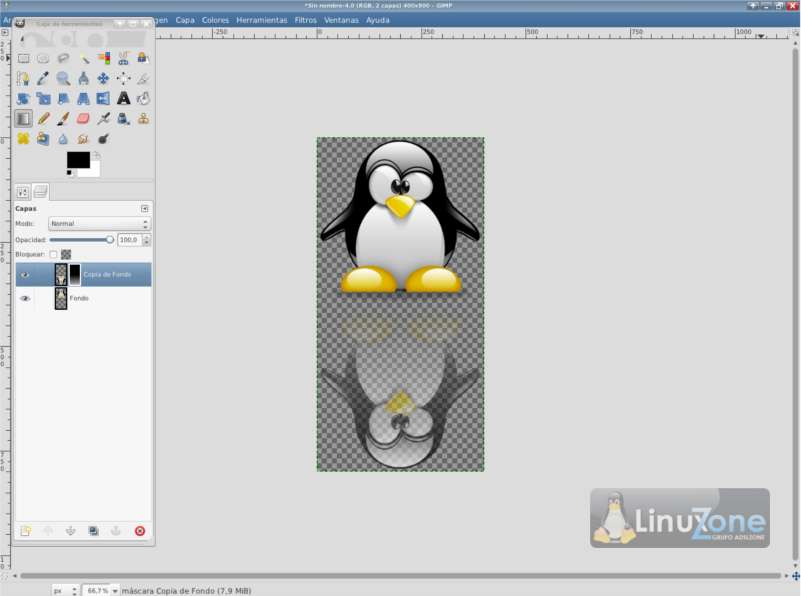The width and height of the screenshot is (801, 596).
Task: Select the Dodge/Burn tool
Action: (104, 138)
